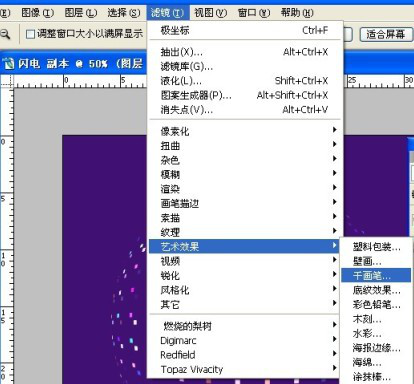This screenshot has width=414, height=384.
Task: Open 滤镜库(G)... filter gallery
Action: click(245, 67)
